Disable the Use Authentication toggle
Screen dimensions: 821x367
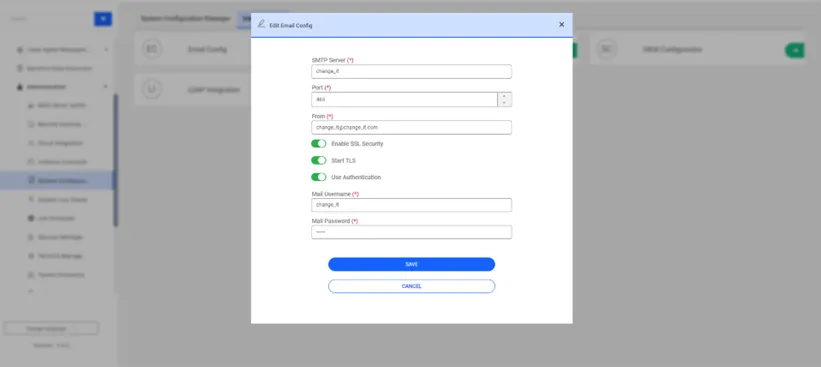(x=318, y=177)
